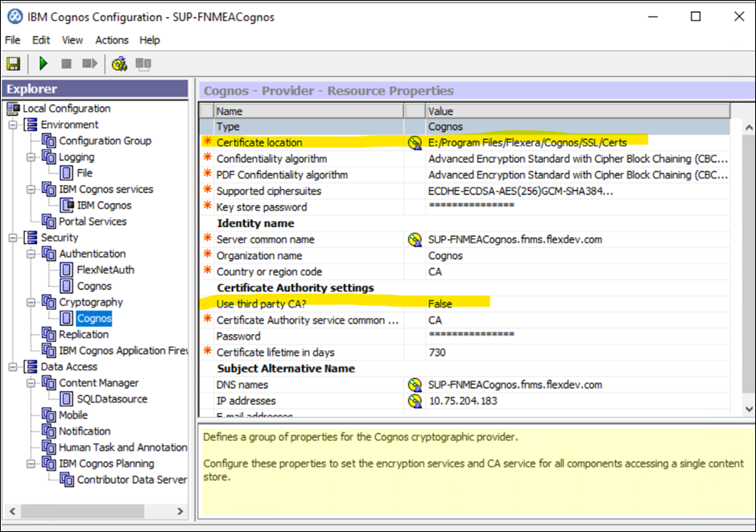Click the Name column header
756x532 pixels.
point(308,111)
